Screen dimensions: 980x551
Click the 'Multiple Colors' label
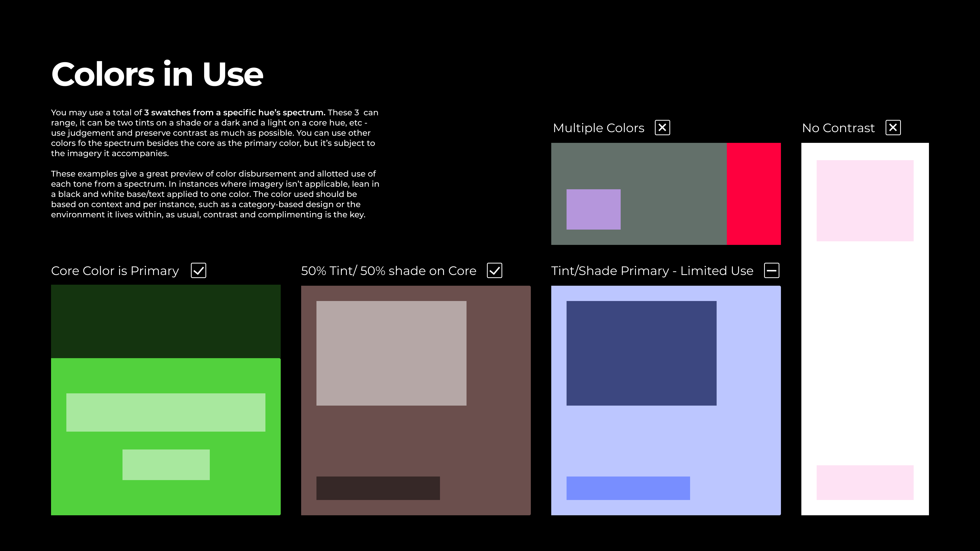tap(598, 128)
